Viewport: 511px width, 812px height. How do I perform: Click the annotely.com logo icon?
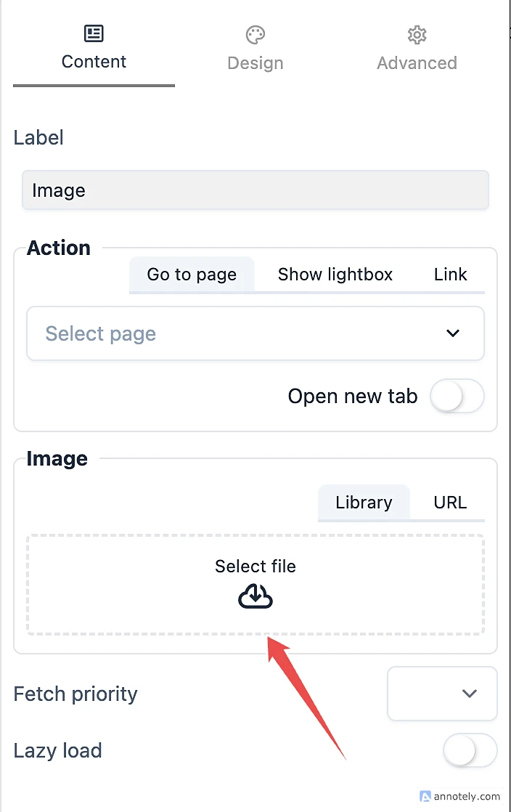coord(425,796)
